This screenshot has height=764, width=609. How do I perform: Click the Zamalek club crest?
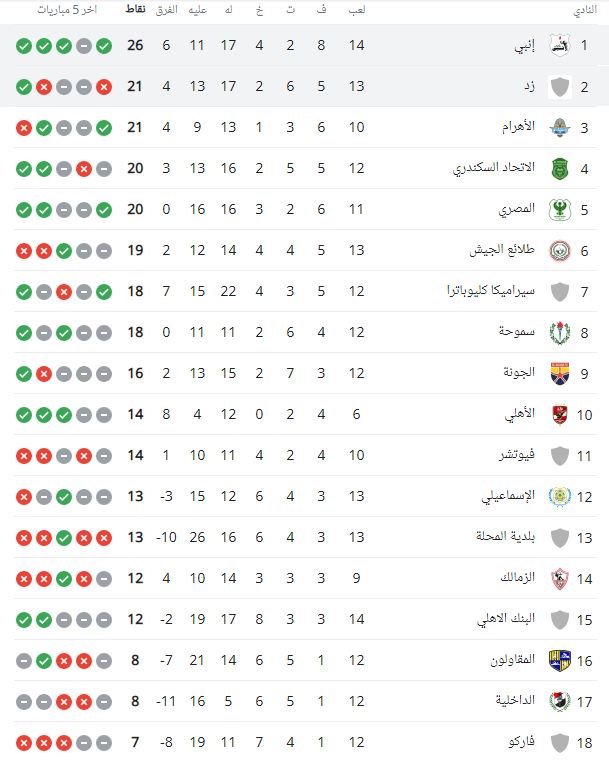pyautogui.click(x=560, y=579)
